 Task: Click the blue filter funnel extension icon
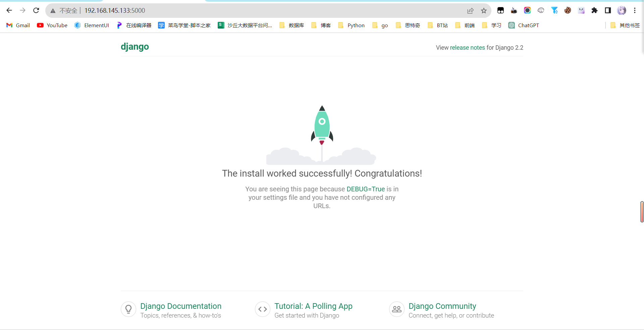[554, 10]
